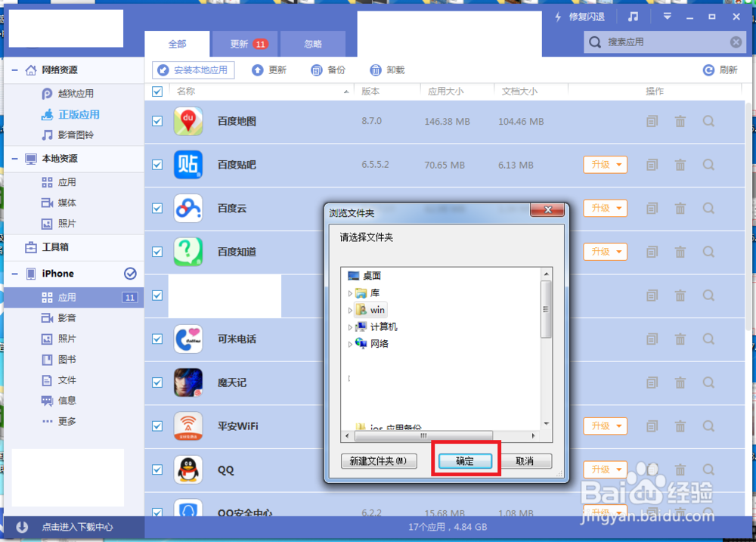
Task: Click the 修复闪退 repair button
Action: 580,17
